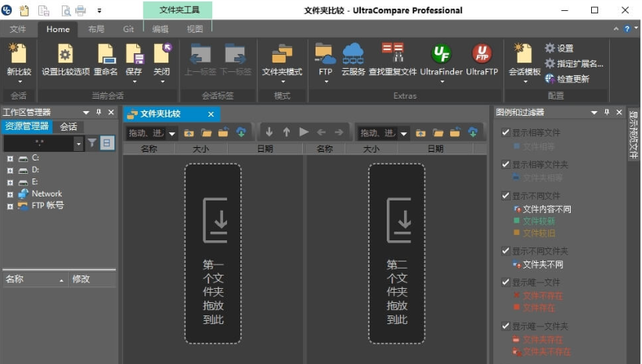Click the filter funnel icon in workspace manager

[92, 142]
